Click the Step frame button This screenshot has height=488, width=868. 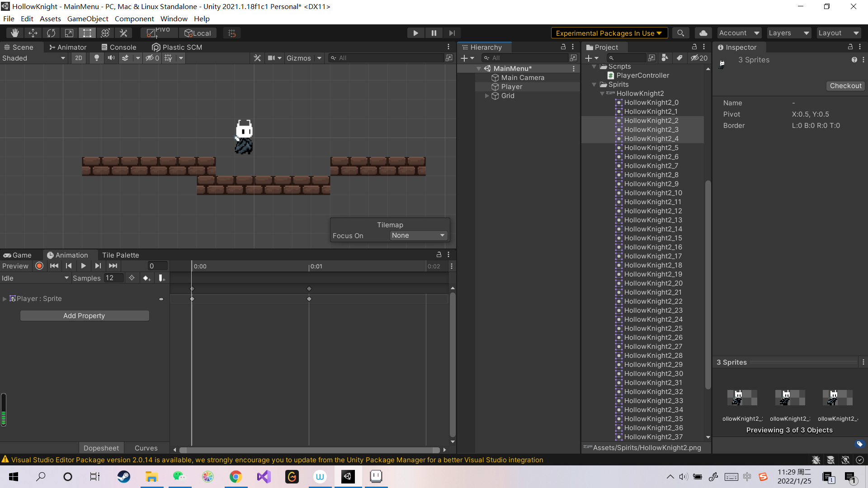[x=452, y=33]
